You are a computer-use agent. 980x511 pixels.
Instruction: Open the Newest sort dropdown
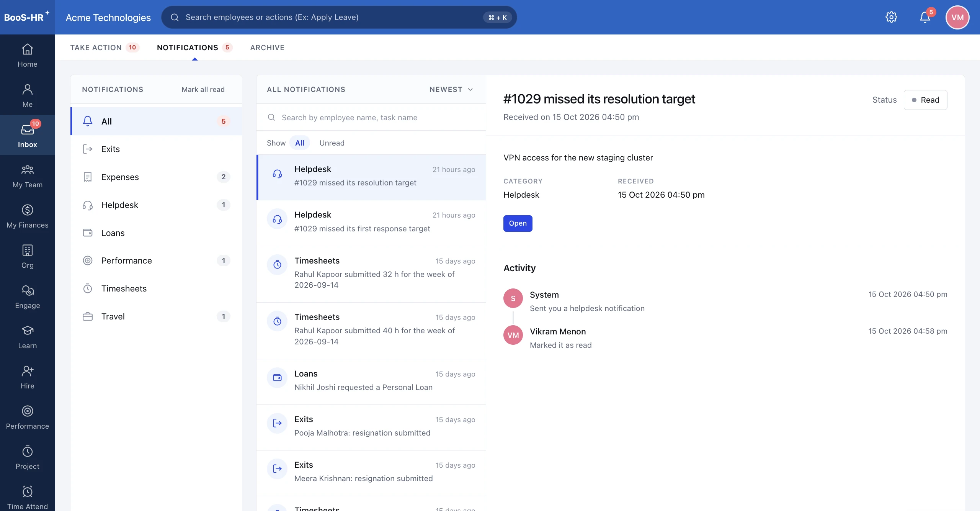point(451,89)
